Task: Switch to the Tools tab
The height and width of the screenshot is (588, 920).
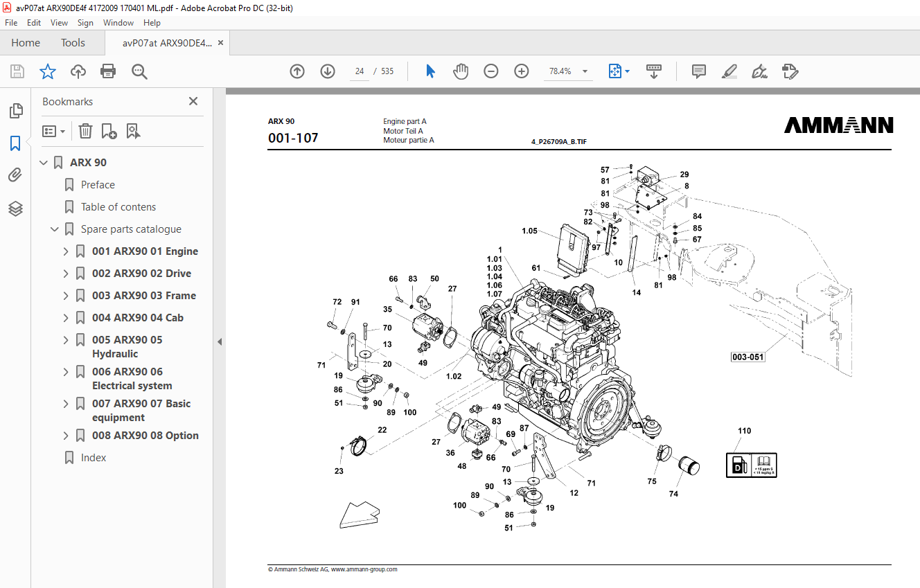Action: 73,43
